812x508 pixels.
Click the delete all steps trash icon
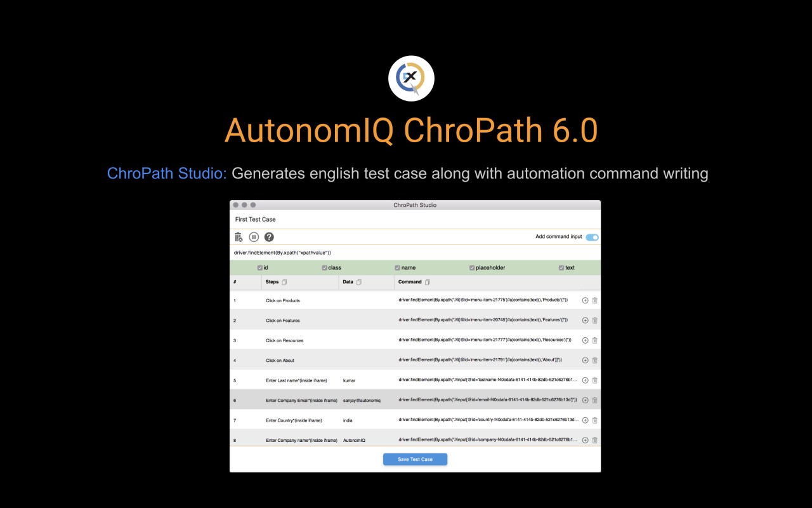239,237
